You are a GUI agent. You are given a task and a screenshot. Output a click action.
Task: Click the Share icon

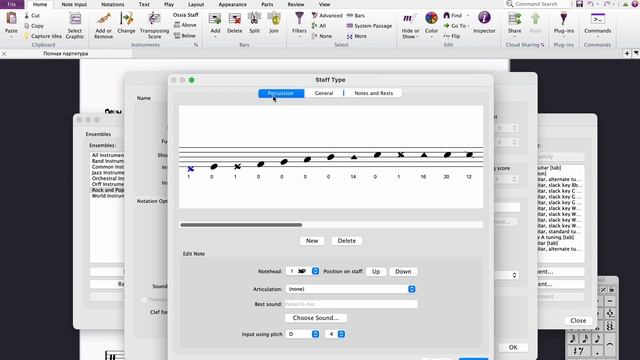coord(514,19)
